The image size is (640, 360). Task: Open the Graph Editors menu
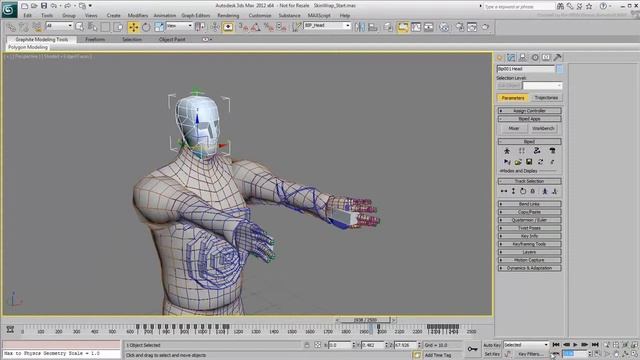pos(196,16)
